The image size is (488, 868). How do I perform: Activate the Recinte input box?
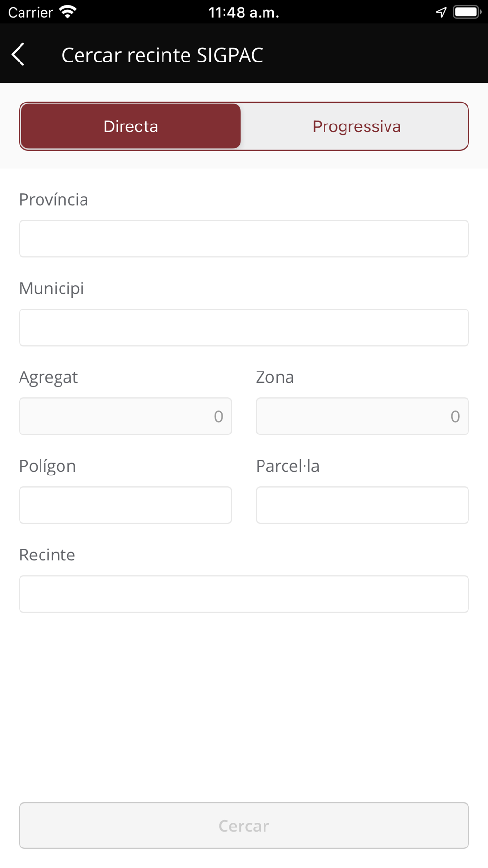click(x=244, y=594)
